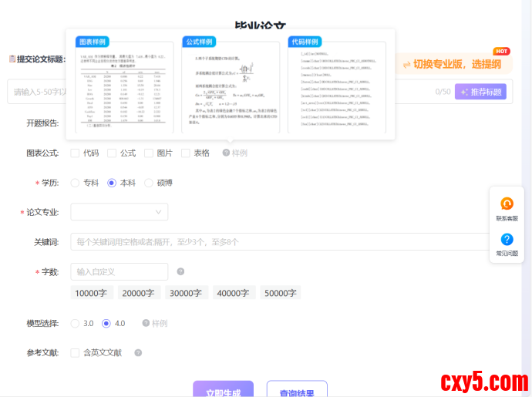Click the help icon beside 含英文文献
532x397 pixels.
pos(138,353)
